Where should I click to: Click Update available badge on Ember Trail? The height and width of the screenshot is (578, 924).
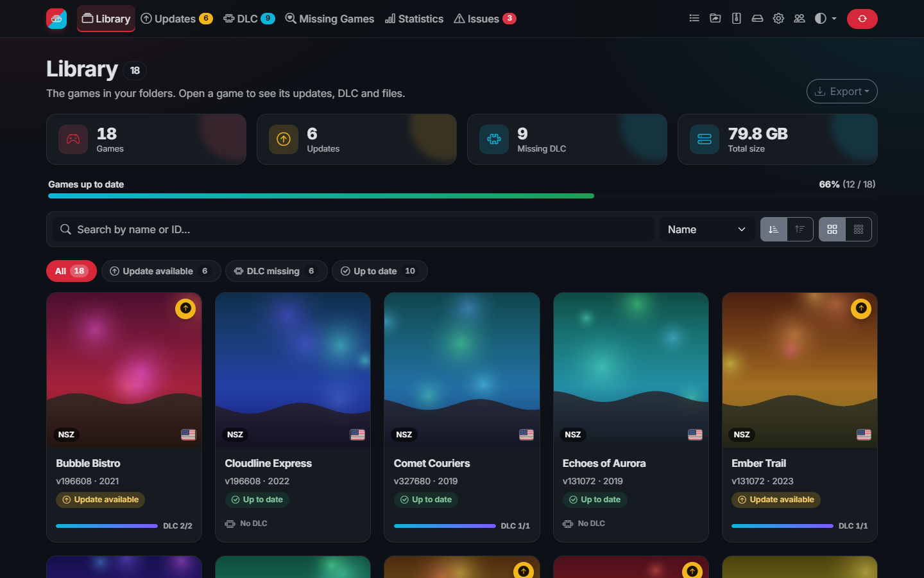(x=776, y=500)
